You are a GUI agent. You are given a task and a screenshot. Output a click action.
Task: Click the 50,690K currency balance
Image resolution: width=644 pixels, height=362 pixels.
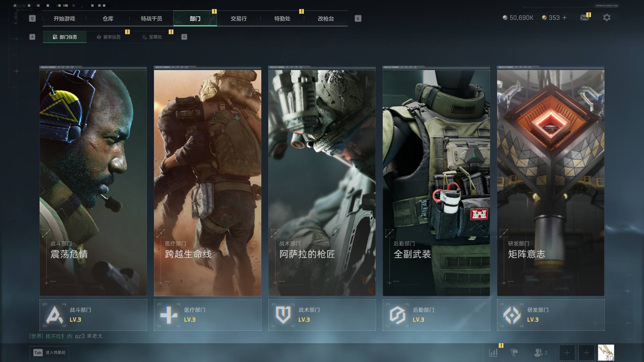(x=518, y=18)
